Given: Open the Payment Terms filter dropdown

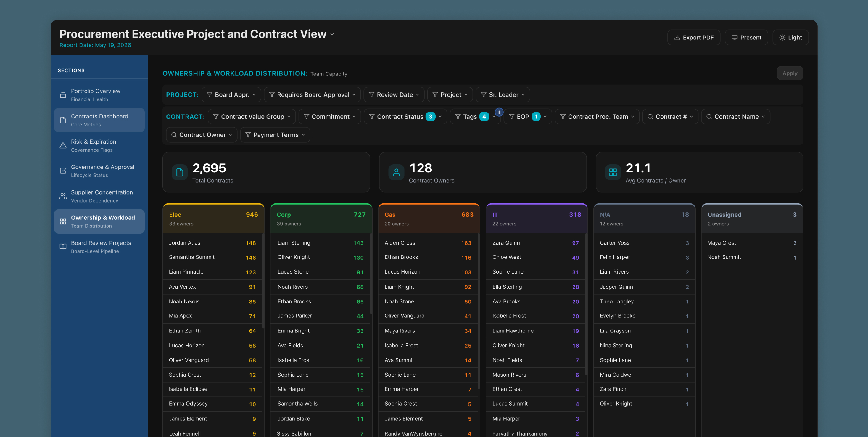Looking at the screenshot, I should coord(275,135).
